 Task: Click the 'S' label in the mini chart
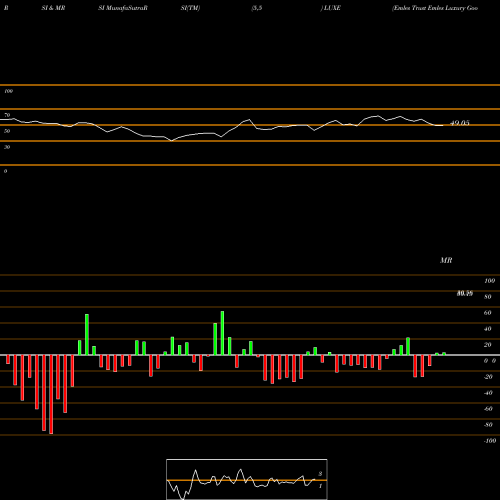(x=320, y=474)
